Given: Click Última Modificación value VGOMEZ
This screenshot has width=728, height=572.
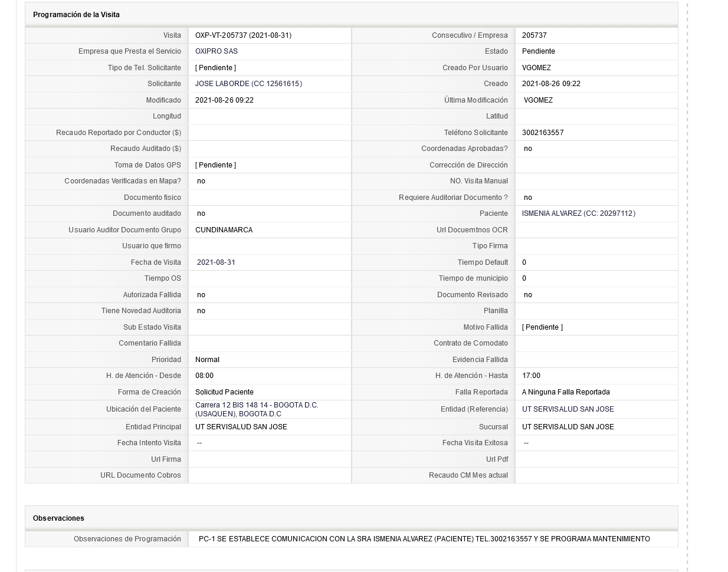Looking at the screenshot, I should [538, 100].
